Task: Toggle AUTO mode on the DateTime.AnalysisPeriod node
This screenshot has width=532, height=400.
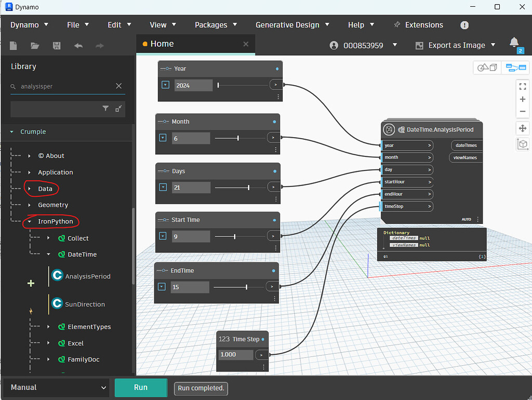Action: (x=466, y=219)
